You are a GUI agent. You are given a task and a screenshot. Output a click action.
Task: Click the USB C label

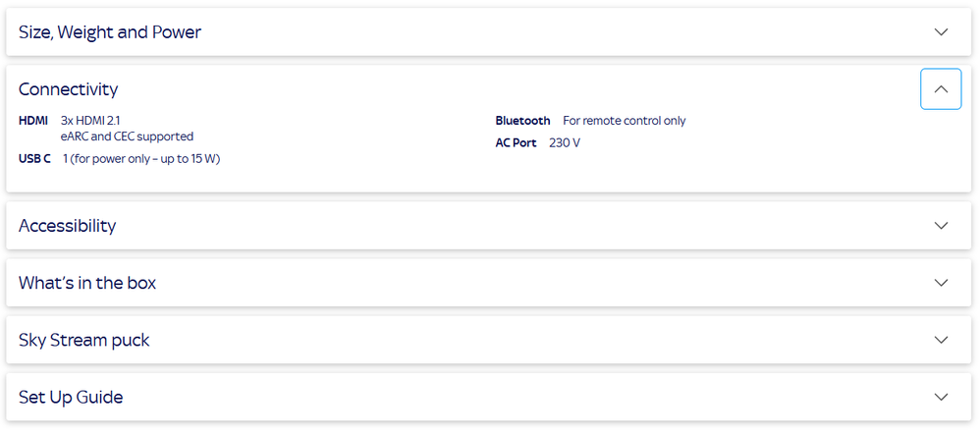click(x=35, y=158)
